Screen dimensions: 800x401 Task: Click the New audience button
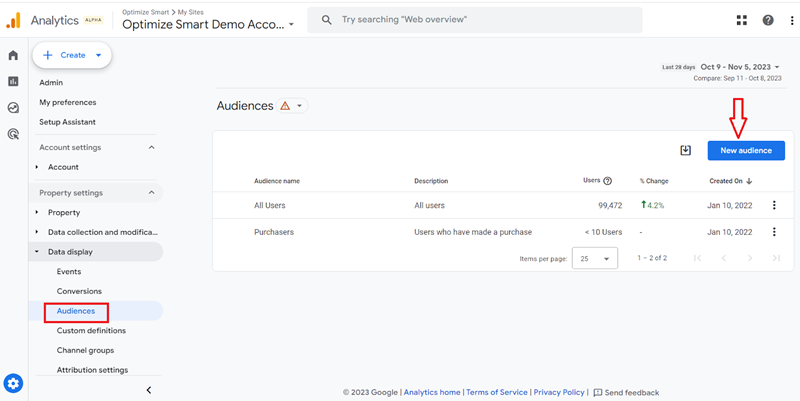pyautogui.click(x=746, y=151)
